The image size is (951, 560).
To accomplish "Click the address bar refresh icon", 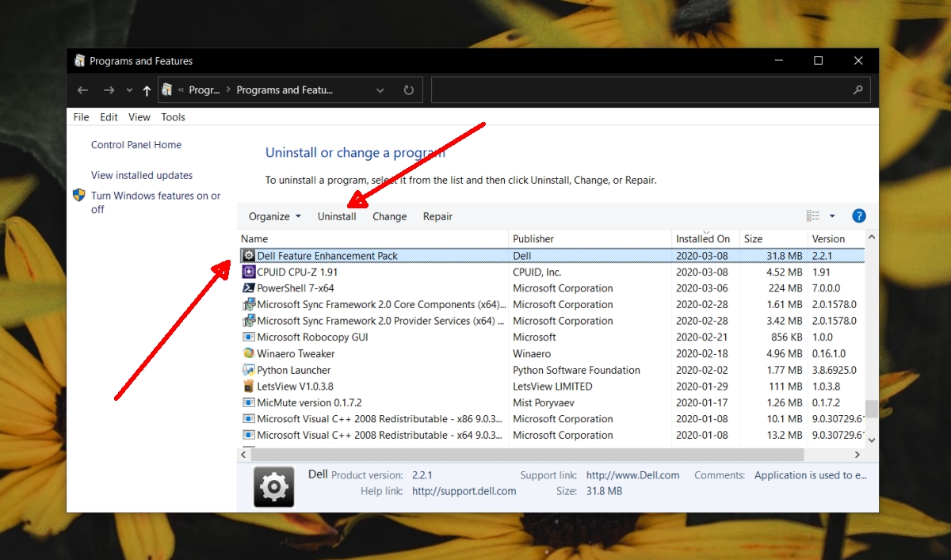I will 408,90.
